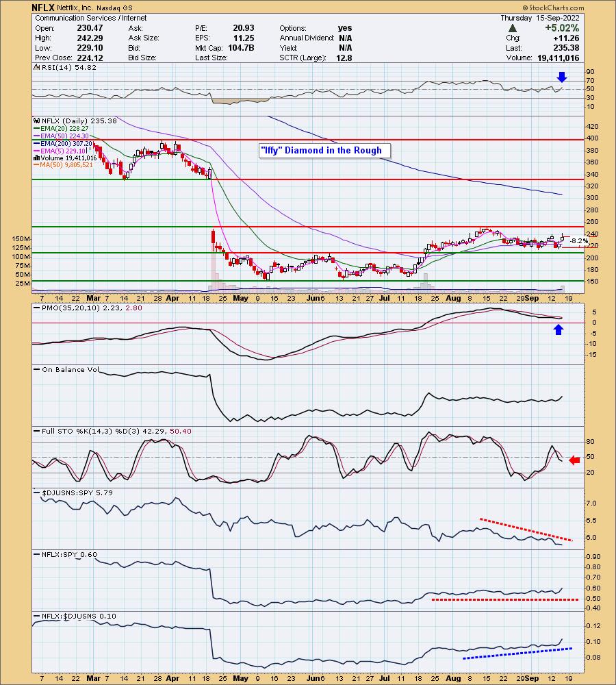The image size is (616, 685).
Task: Click the 'Iffy Diamond in the Rough' annotation box
Action: pyautogui.click(x=324, y=151)
